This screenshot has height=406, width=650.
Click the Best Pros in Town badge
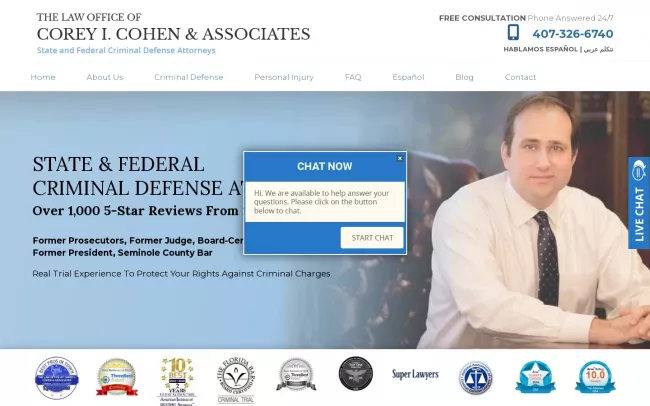tap(57, 378)
